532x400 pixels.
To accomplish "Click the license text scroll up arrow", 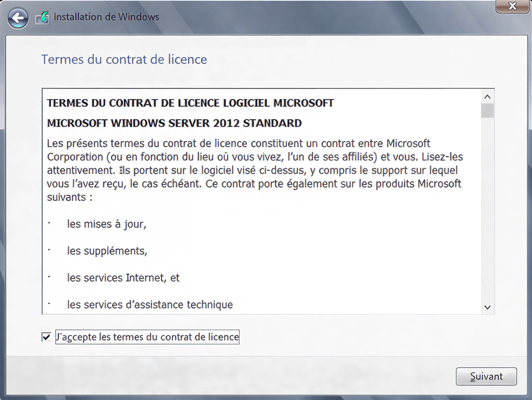I will [x=487, y=97].
